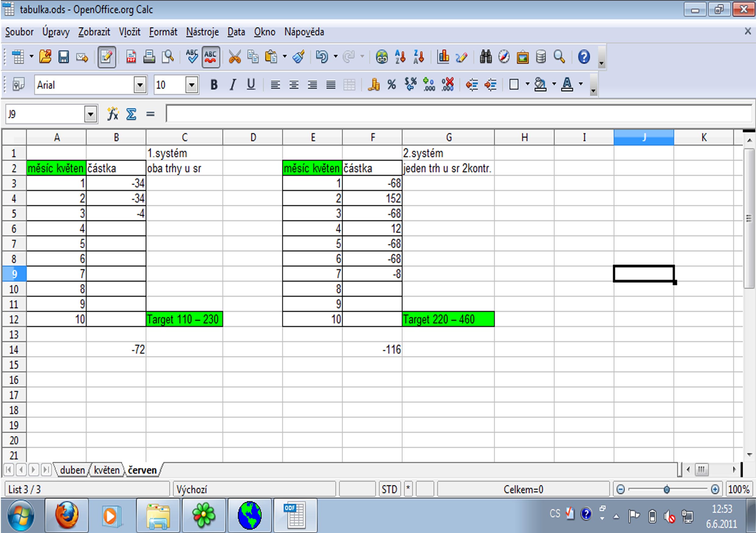
Task: Open the Function Wizard icon
Action: pyautogui.click(x=112, y=114)
